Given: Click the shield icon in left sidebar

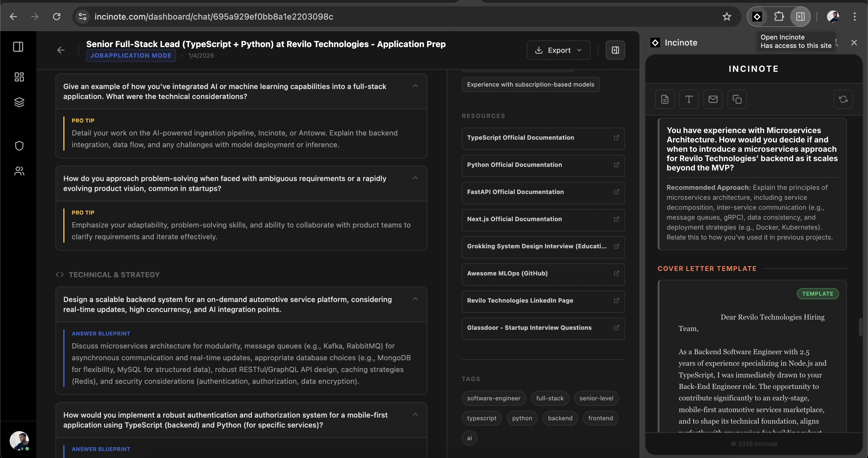Looking at the screenshot, I should (19, 146).
